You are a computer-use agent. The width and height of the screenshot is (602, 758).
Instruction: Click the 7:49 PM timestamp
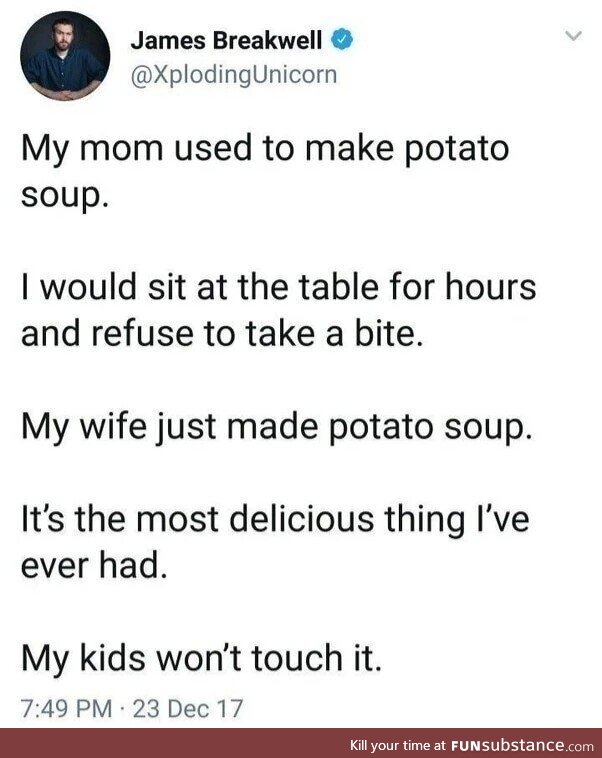[x=66, y=709]
